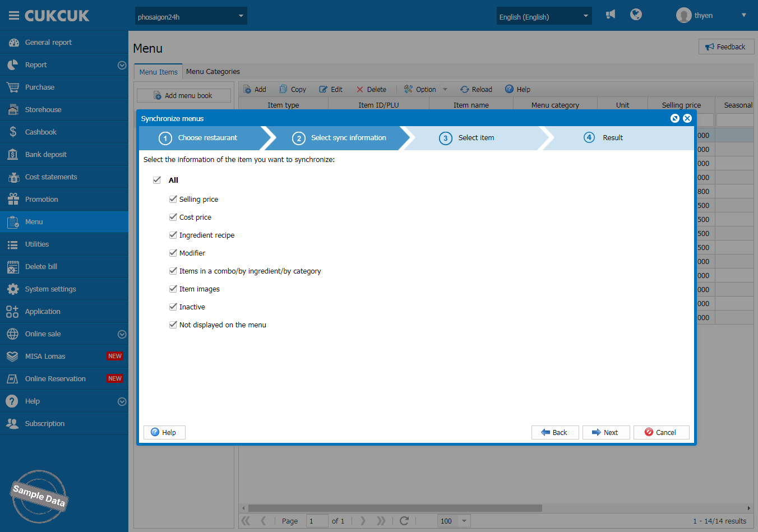Open System settings in sidebar
Screen dimensions: 758x532
[x=50, y=289]
